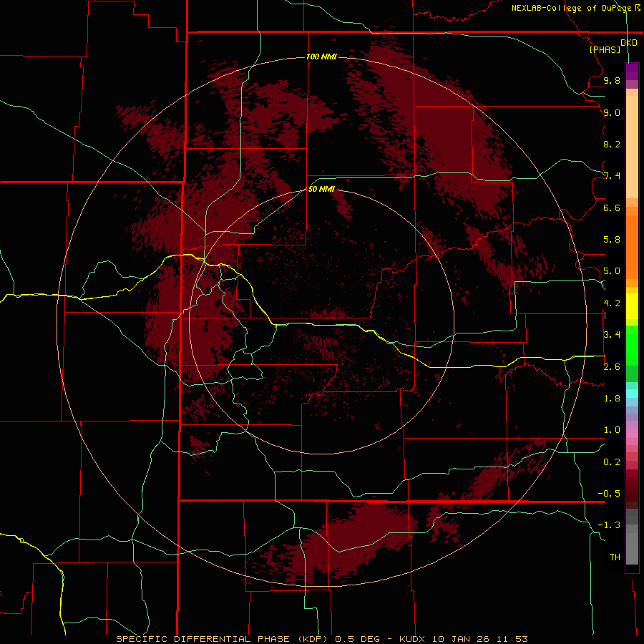Click the 8.2 scale value
The height and width of the screenshot is (644, 644).
[x=612, y=144]
